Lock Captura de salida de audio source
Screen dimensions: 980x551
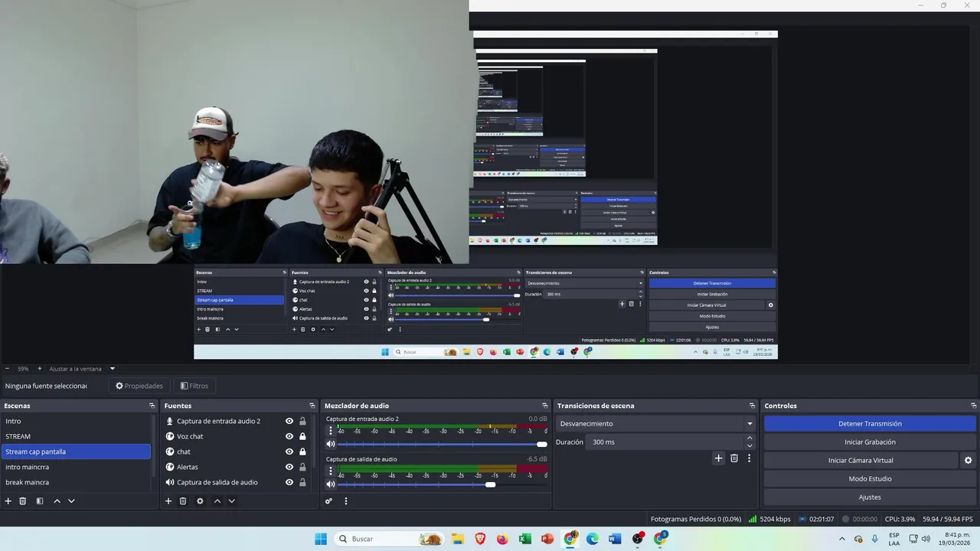click(302, 482)
